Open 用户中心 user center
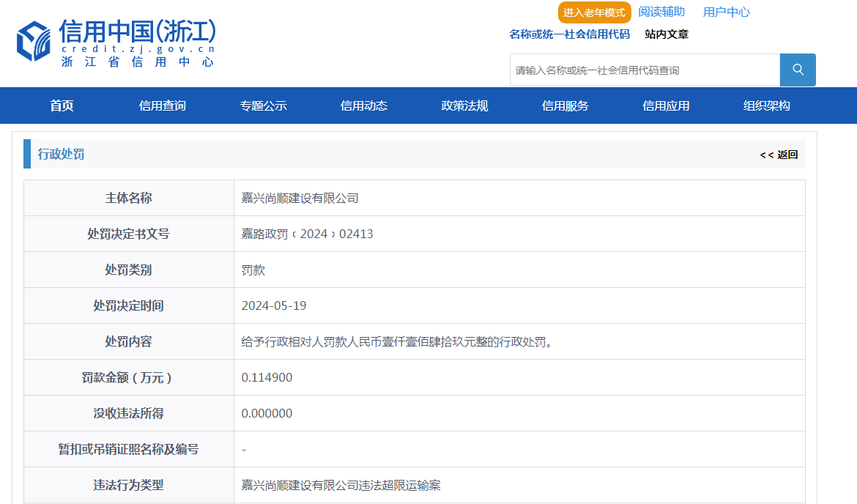 tap(726, 12)
